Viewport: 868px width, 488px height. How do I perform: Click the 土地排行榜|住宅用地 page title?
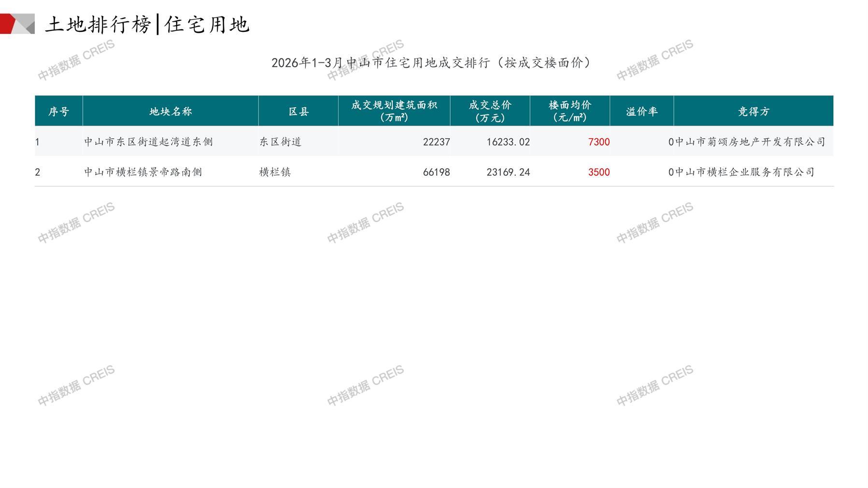click(x=147, y=24)
